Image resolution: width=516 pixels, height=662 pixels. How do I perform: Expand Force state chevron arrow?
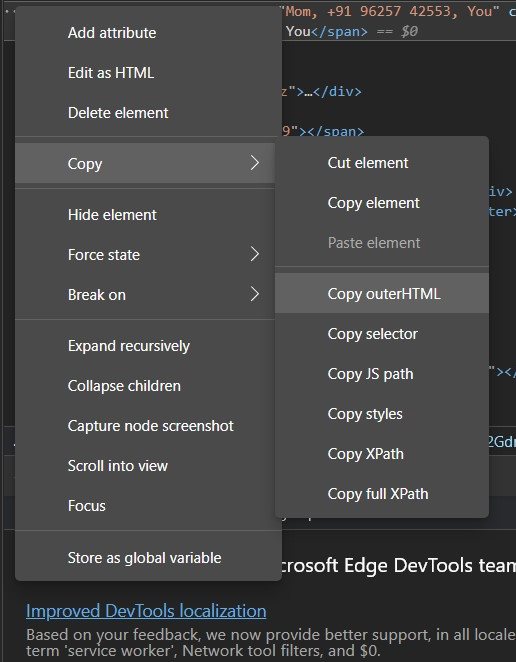255,255
